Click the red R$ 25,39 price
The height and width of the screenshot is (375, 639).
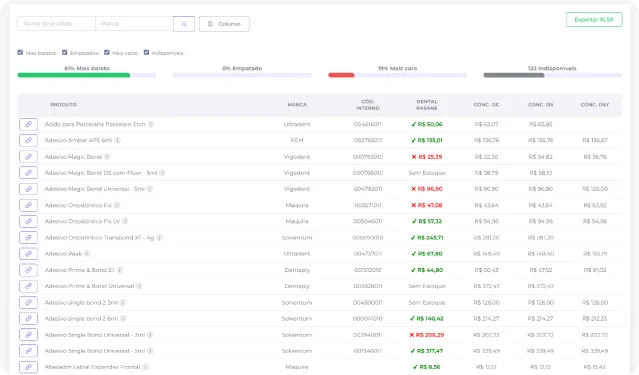(x=427, y=157)
